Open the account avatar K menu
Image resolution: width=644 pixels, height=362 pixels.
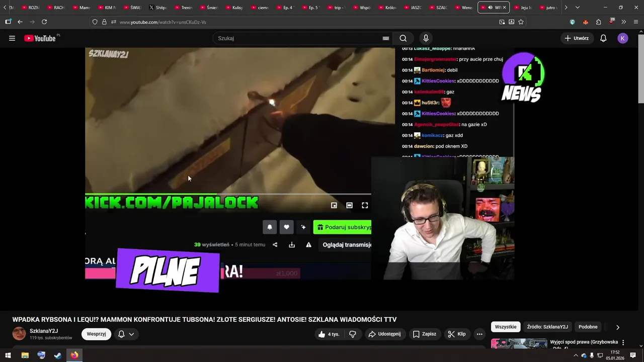pyautogui.click(x=623, y=38)
